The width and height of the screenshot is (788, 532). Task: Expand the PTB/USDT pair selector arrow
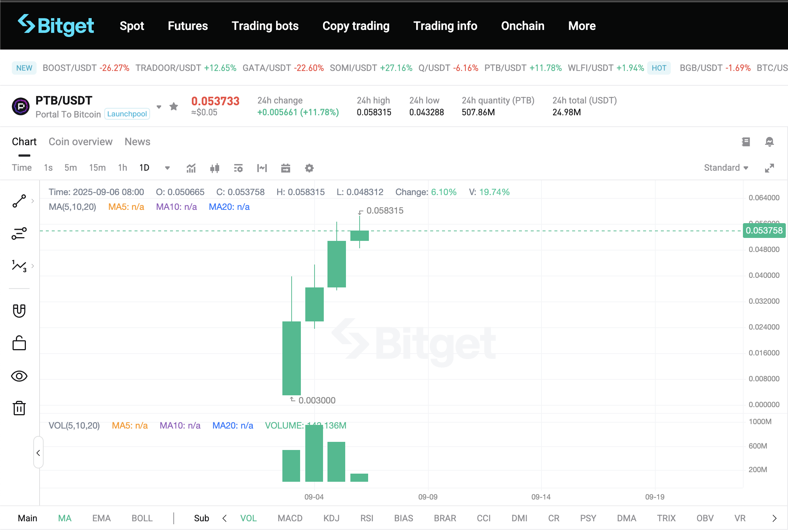pos(159,107)
